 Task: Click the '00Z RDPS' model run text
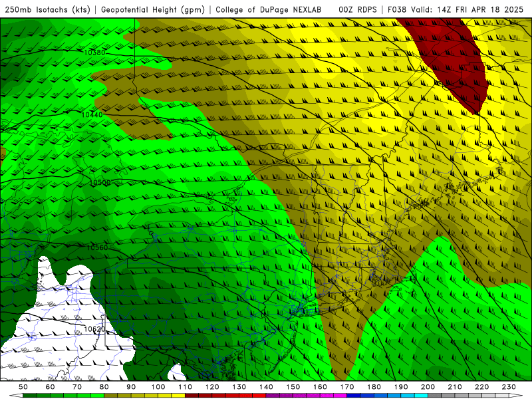click(x=358, y=10)
